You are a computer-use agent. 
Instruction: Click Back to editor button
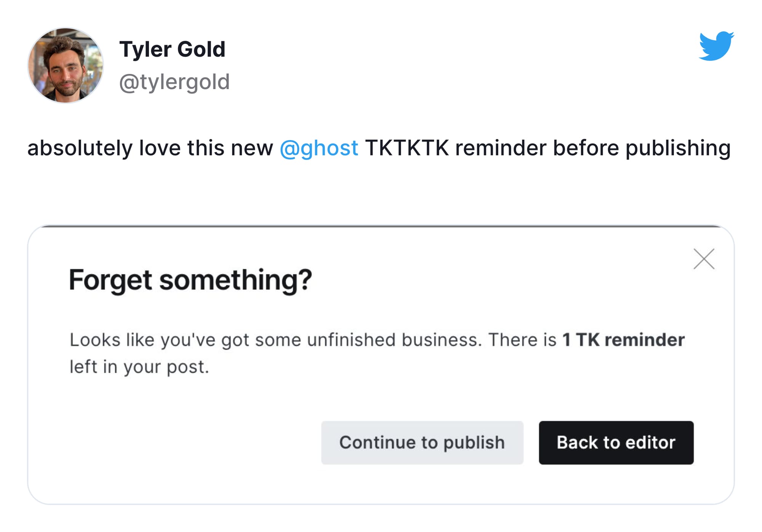tap(616, 443)
